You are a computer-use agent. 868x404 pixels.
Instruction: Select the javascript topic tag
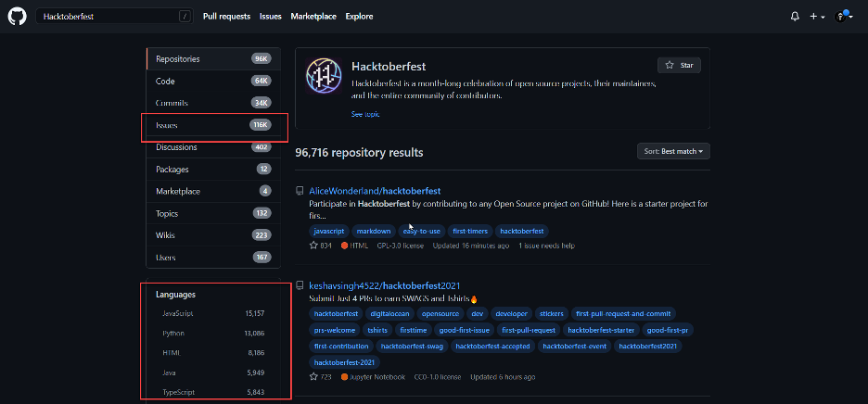(329, 231)
